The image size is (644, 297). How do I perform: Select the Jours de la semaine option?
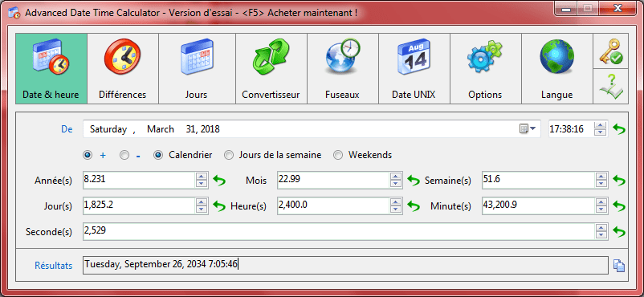[229, 155]
